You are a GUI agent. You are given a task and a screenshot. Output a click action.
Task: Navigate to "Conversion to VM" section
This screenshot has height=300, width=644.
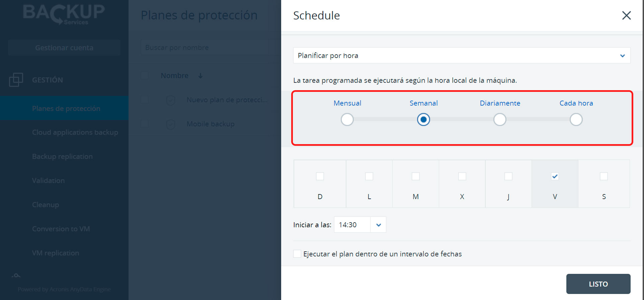point(61,229)
